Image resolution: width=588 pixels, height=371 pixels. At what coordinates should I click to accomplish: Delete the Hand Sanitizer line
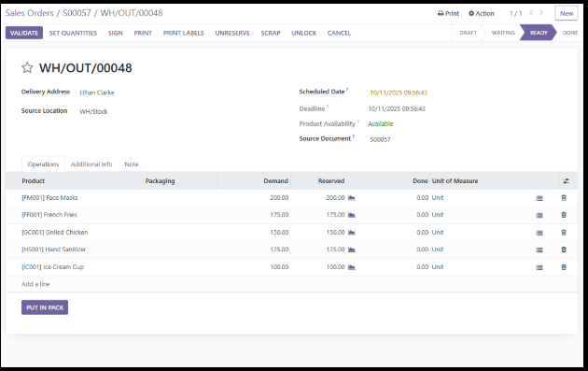[x=564, y=250]
